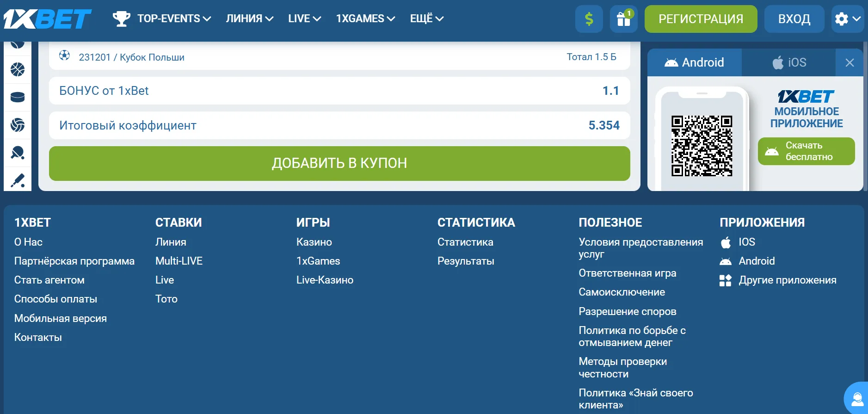
Task: Click the QR code image
Action: point(702,146)
